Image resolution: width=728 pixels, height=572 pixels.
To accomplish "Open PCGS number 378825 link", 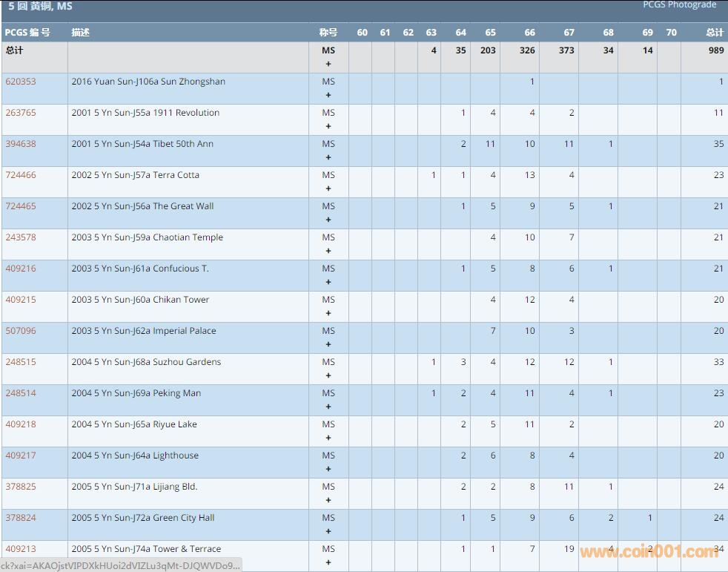I will click(21, 487).
